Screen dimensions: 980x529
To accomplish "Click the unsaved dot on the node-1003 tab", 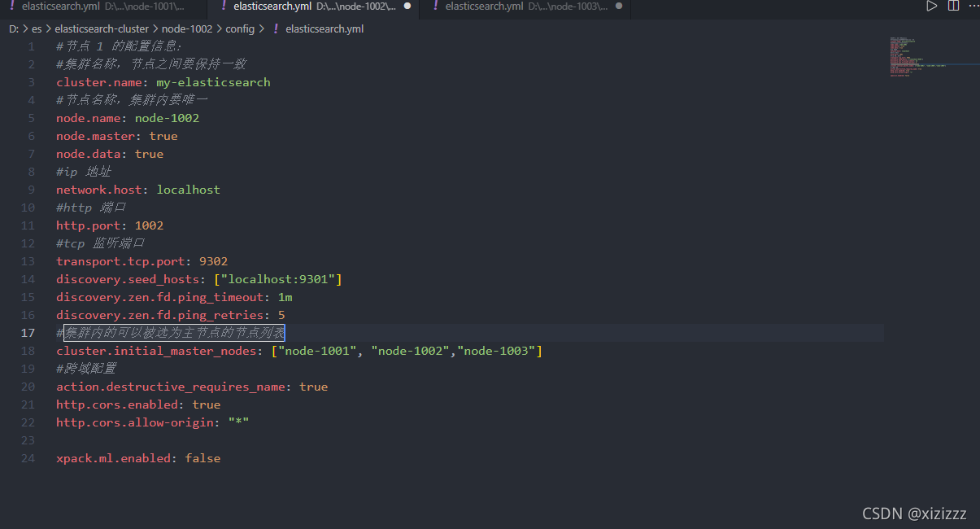I will (x=619, y=7).
